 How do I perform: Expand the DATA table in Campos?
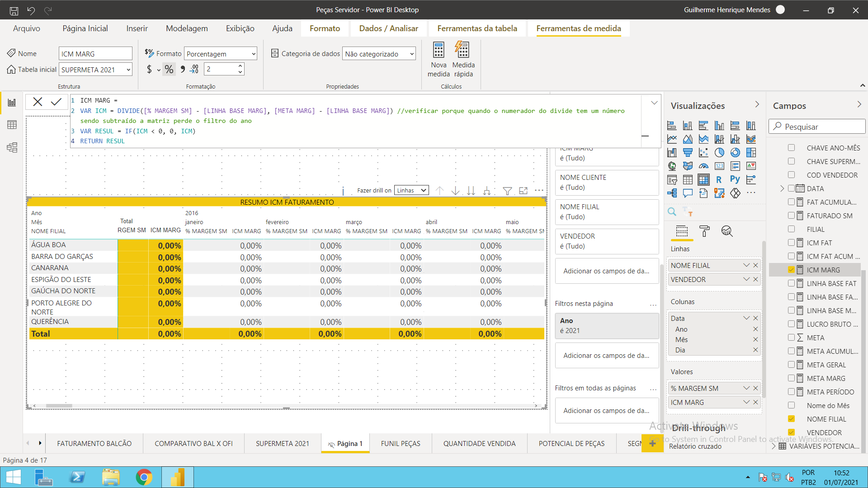coord(782,188)
